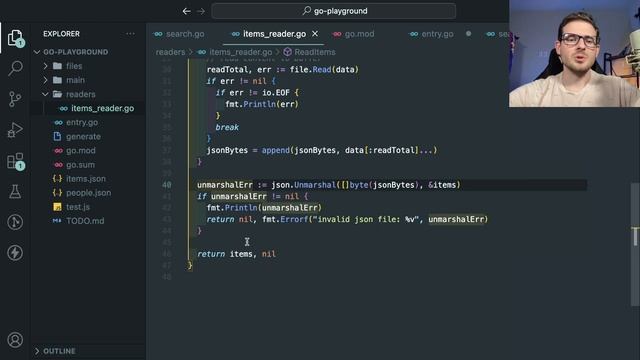Open the Source Control view
640x360 pixels.
click(15, 99)
